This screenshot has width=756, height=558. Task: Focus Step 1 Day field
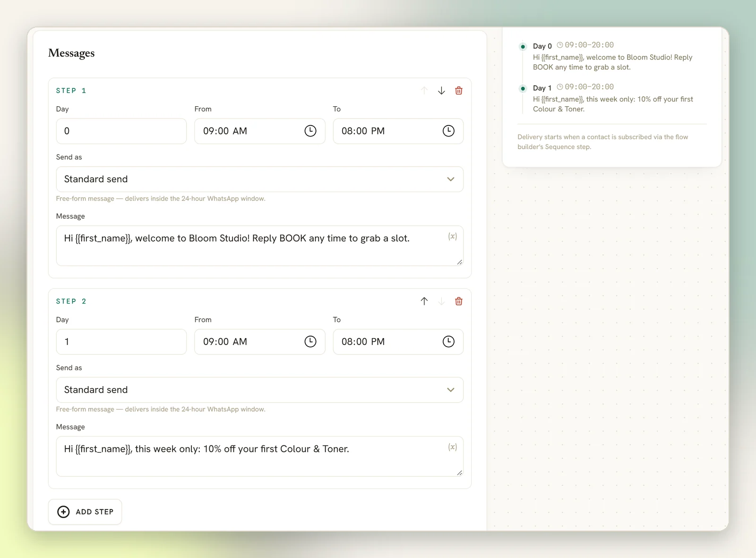pos(121,131)
